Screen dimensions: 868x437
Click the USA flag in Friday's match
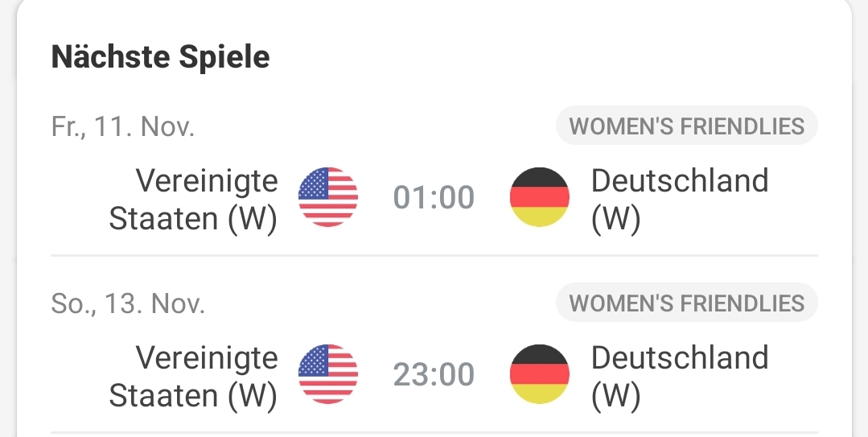pos(327,197)
